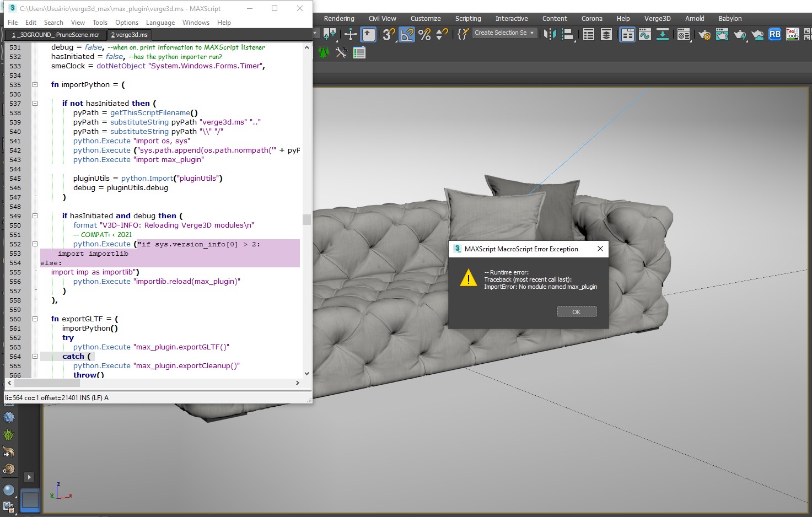Open the Rendering menu
The width and height of the screenshot is (812, 517).
tap(339, 18)
